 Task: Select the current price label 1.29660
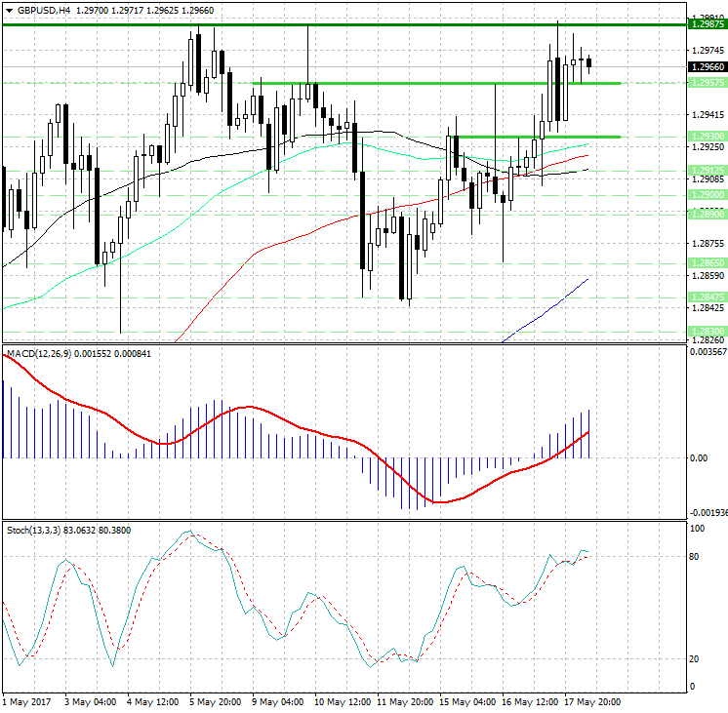pos(707,66)
